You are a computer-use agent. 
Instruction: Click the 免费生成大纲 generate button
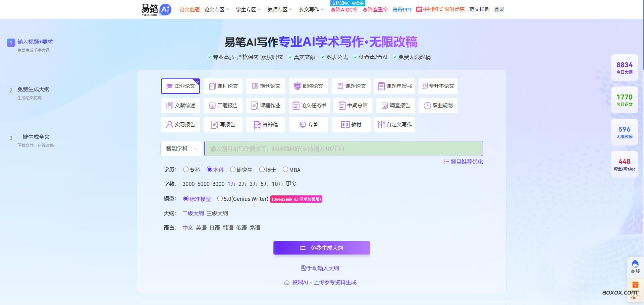[321, 248]
